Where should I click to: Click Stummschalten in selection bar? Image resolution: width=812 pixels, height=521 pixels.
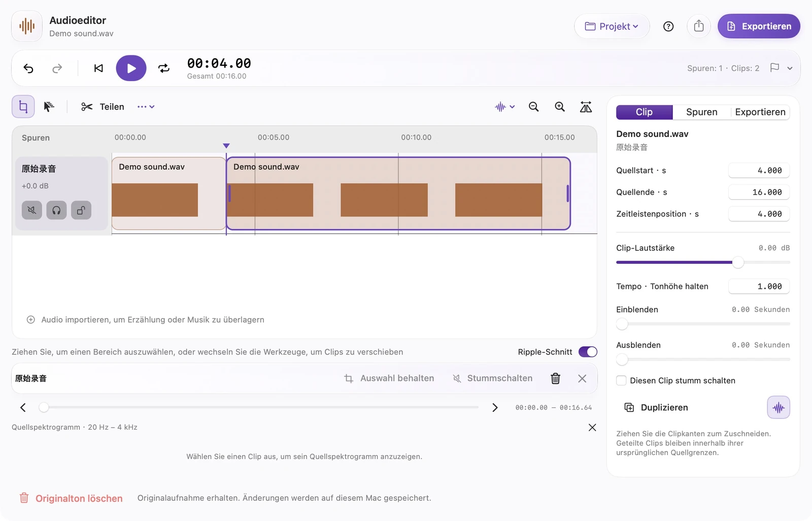[x=492, y=378]
